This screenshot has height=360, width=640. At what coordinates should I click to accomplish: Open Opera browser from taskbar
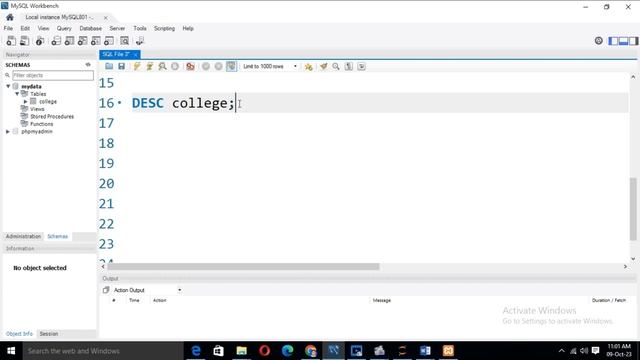(x=264, y=351)
